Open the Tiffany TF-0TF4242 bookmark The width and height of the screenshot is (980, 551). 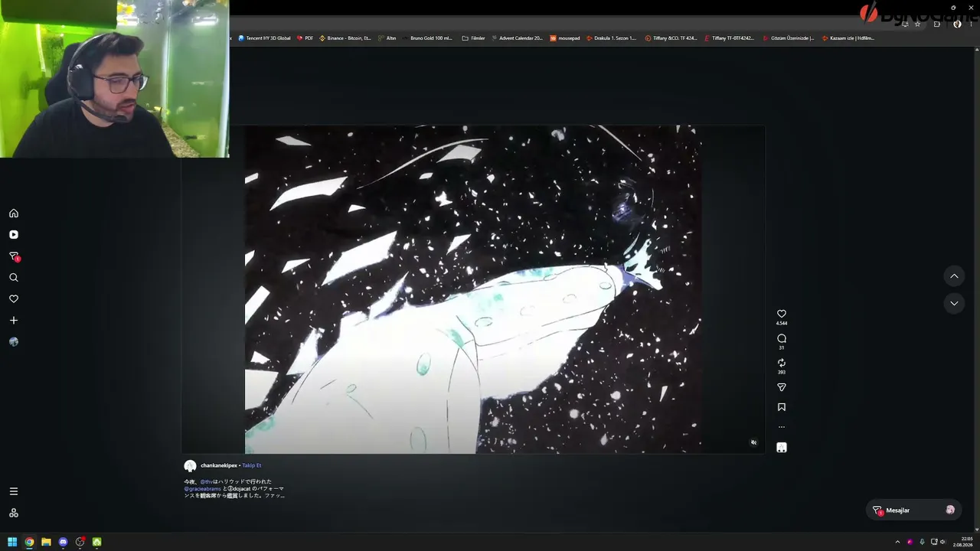coord(730,38)
